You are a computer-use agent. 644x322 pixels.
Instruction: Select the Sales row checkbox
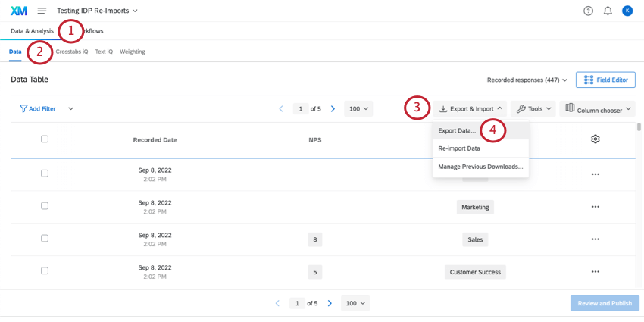click(x=45, y=239)
